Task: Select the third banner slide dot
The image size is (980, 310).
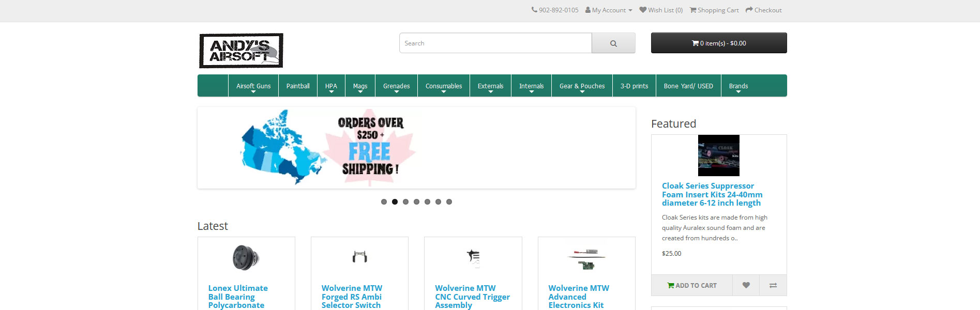Action: (405, 202)
